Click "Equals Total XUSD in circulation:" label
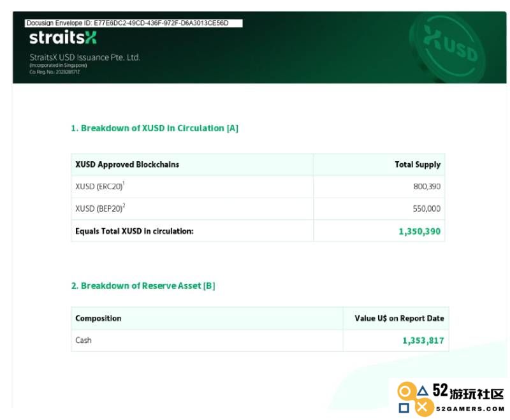This screenshot has height=420, width=510. tap(135, 231)
